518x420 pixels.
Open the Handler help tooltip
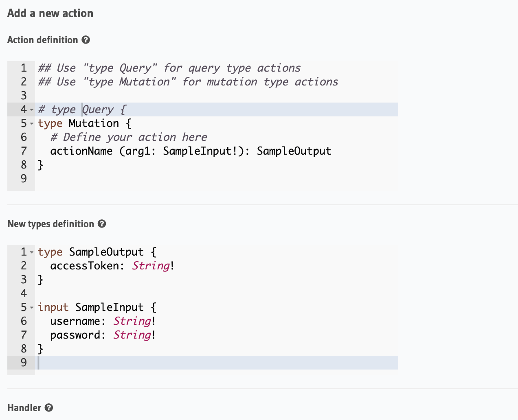[x=48, y=408]
